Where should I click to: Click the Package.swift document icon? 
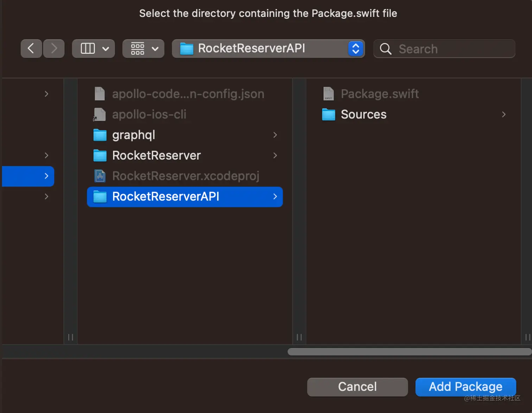[328, 93]
